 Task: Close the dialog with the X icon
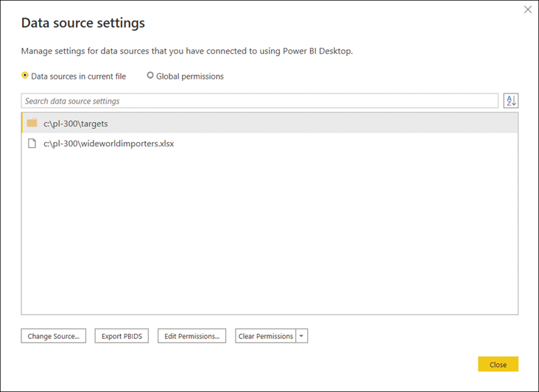point(527,10)
